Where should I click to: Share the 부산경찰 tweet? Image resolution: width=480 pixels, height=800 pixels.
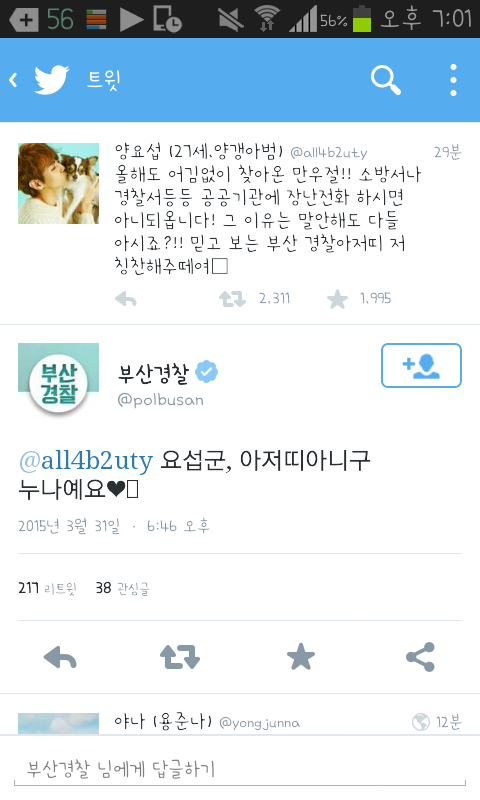coord(421,657)
